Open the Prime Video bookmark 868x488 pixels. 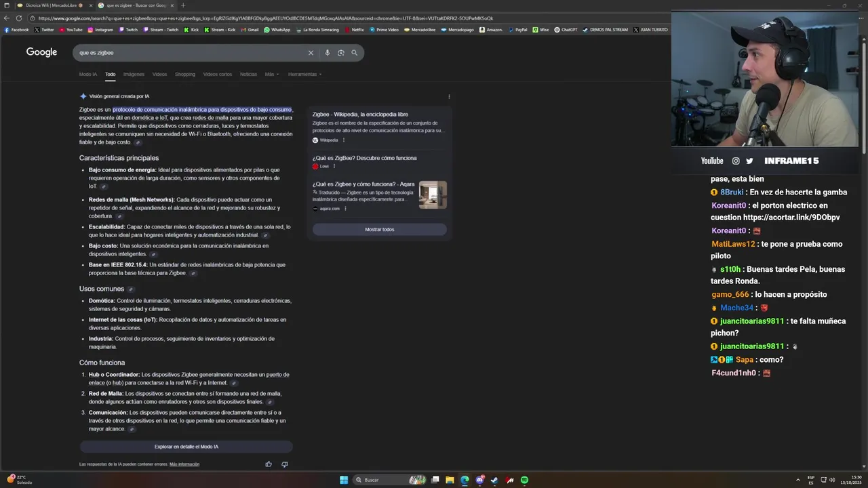[x=384, y=30]
